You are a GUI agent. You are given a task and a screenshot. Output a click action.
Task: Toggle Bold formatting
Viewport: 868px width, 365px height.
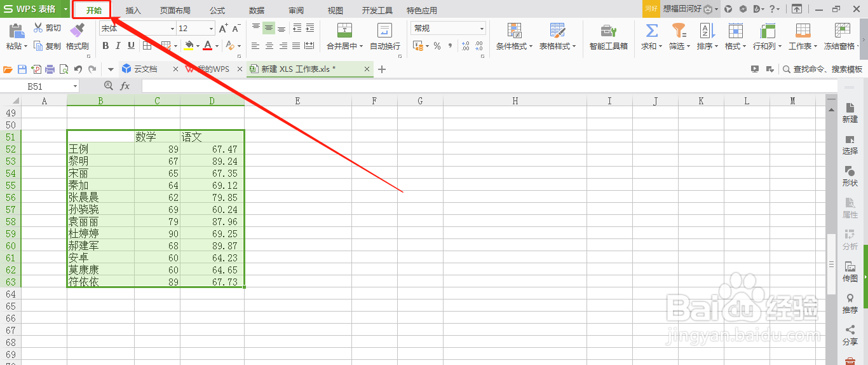(x=105, y=46)
